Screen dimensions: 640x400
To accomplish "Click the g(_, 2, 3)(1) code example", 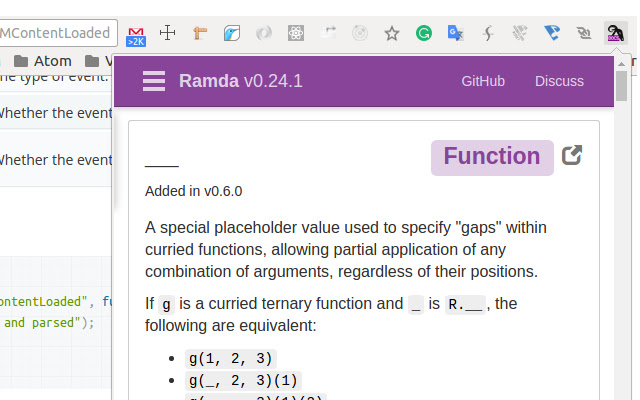I will point(243,381).
